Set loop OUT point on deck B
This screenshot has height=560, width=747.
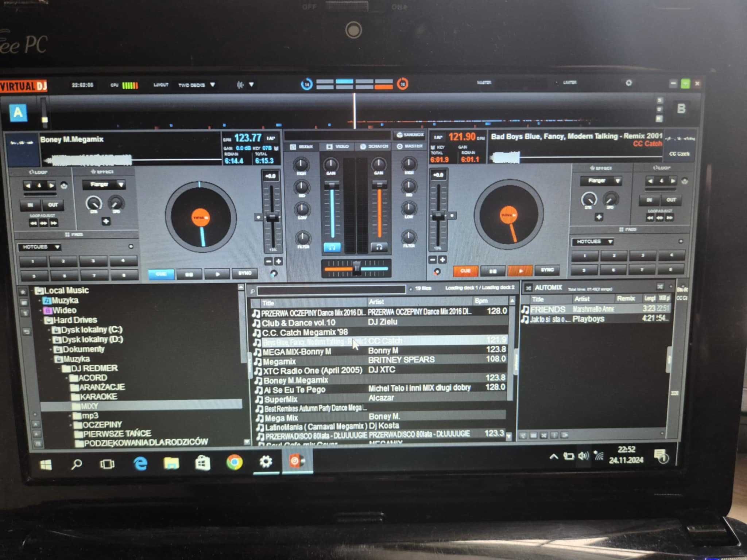tap(671, 200)
